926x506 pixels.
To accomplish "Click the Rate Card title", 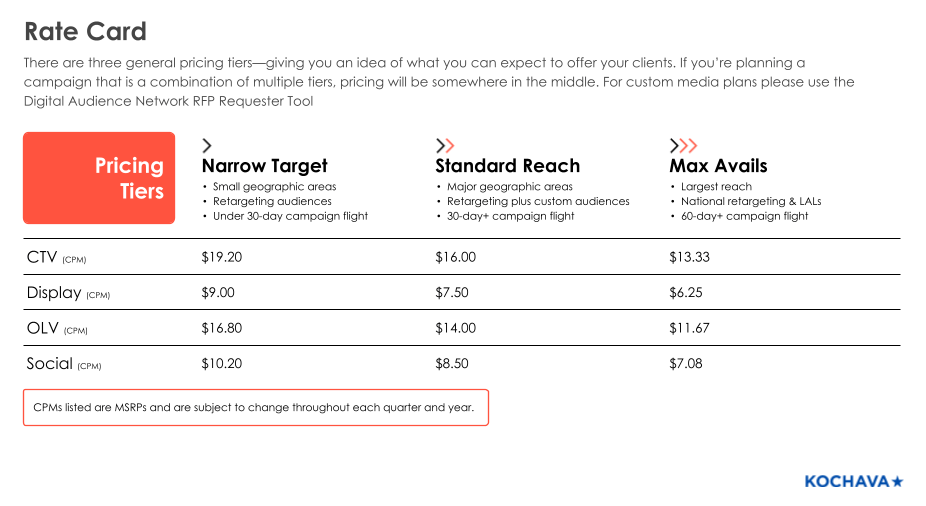I will pyautogui.click(x=85, y=31).
